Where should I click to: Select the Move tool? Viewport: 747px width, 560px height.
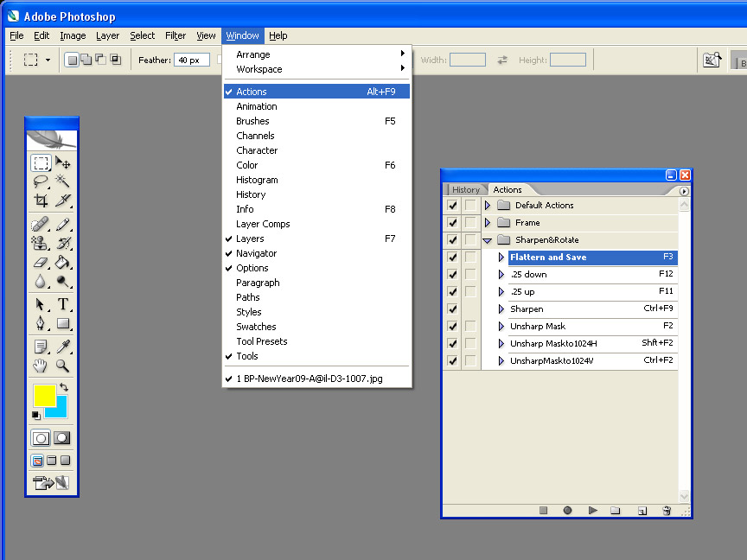pyautogui.click(x=63, y=162)
